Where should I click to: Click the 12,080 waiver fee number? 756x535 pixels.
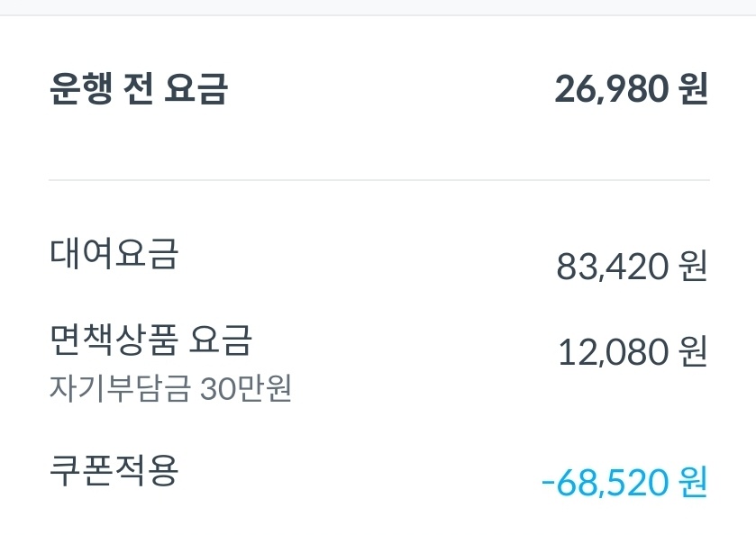[613, 353]
